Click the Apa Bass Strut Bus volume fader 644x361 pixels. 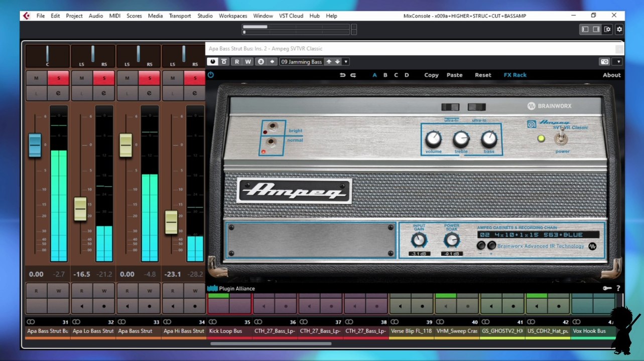pos(35,145)
